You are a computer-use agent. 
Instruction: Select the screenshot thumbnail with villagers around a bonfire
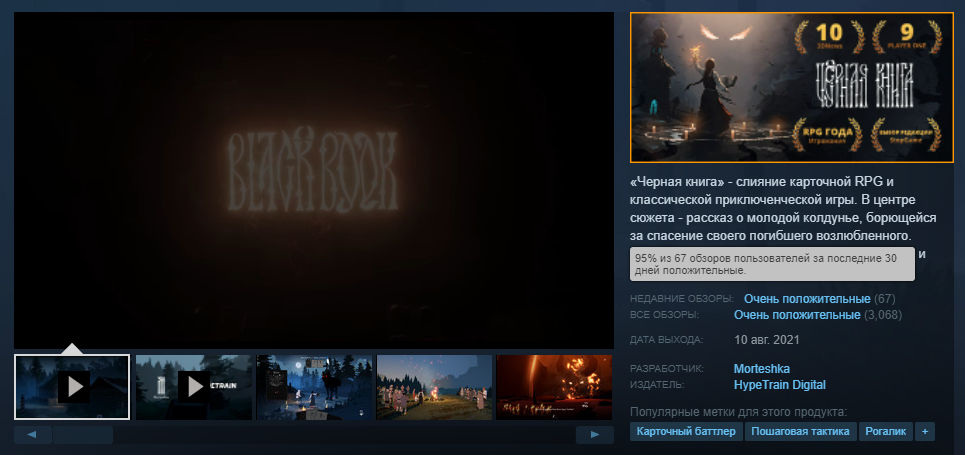[x=434, y=387]
